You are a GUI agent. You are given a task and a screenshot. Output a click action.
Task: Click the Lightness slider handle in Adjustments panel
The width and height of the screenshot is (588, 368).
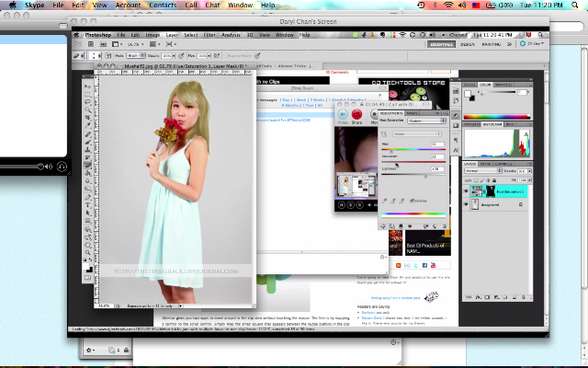(425, 176)
